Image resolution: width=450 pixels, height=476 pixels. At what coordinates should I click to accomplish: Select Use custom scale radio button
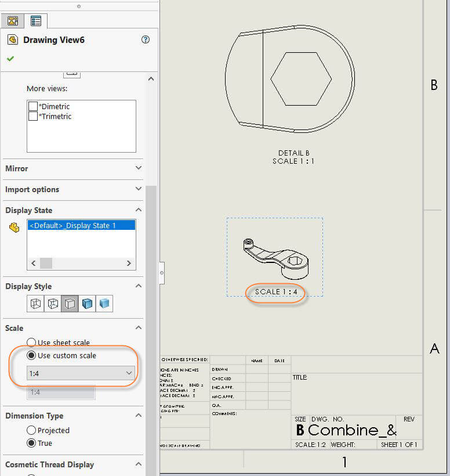(x=31, y=355)
